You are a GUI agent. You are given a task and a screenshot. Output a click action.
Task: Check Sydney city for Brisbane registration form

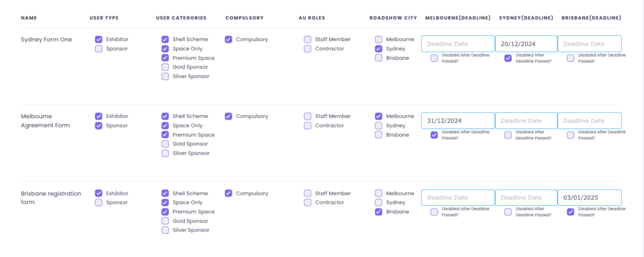pos(379,202)
